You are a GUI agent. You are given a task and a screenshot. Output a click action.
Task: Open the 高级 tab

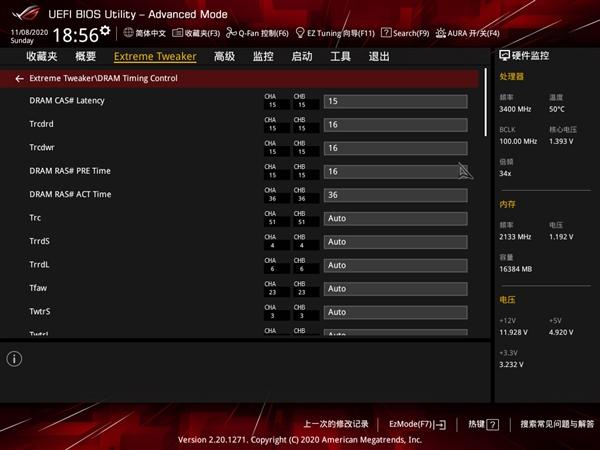click(224, 57)
